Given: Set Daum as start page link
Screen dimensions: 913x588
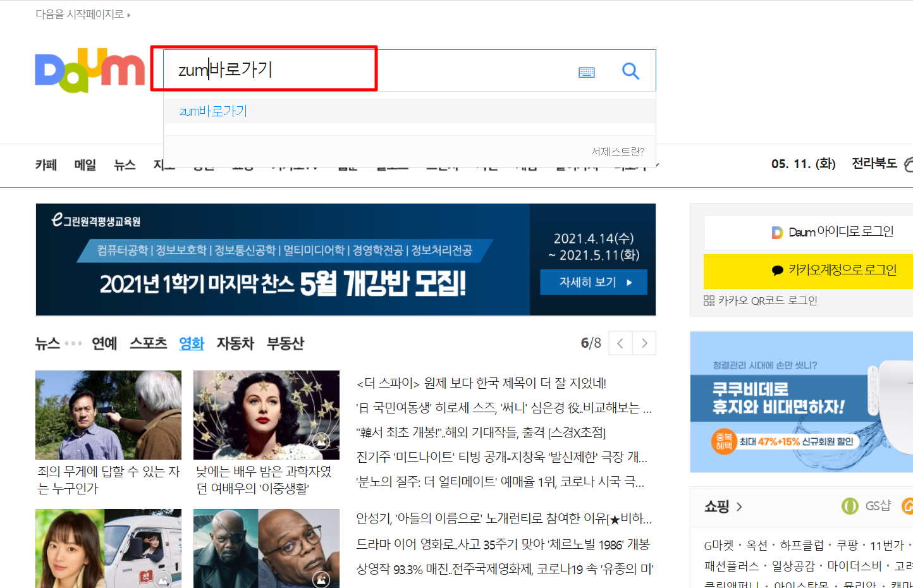Looking at the screenshot, I should [x=83, y=14].
